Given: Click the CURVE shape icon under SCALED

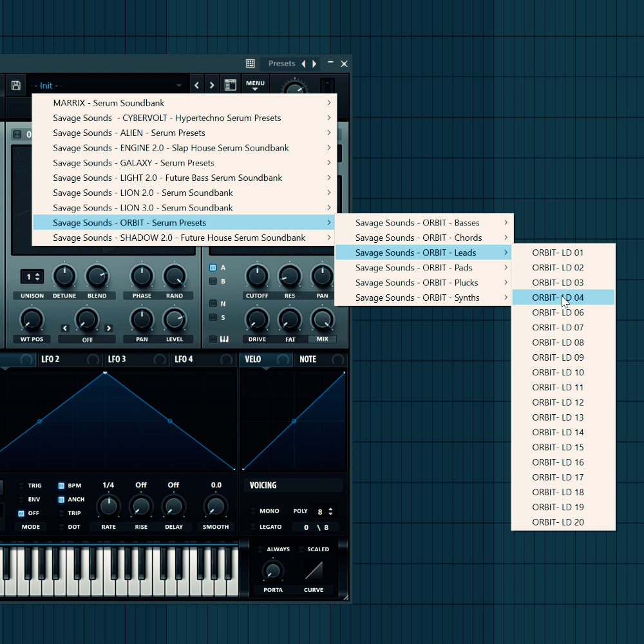Looking at the screenshot, I should [x=314, y=569].
